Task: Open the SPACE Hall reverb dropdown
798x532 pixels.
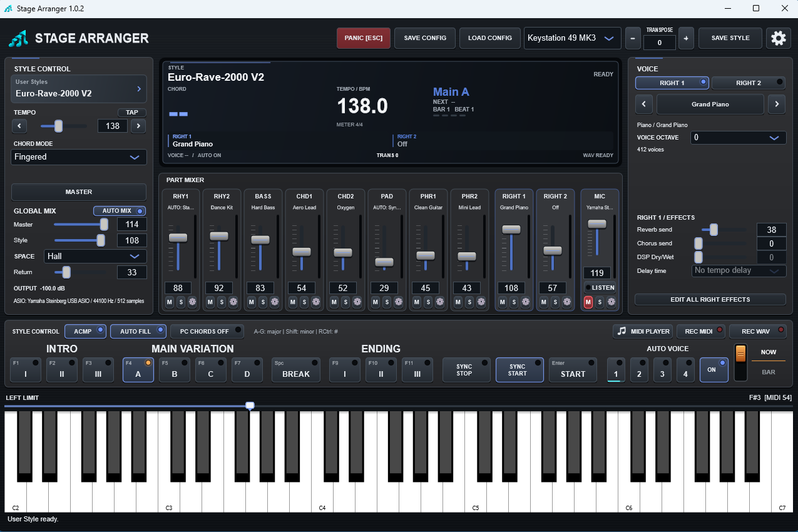Action: [x=95, y=256]
